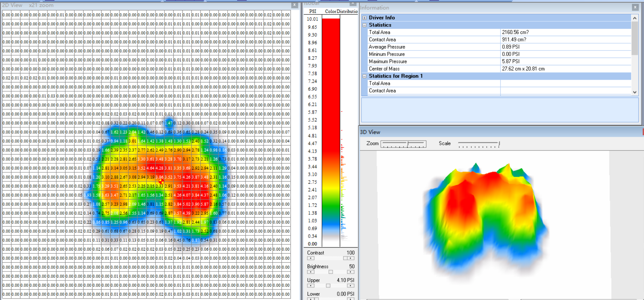
Task: Click the 3D View Scale slider
Action: tap(499, 143)
